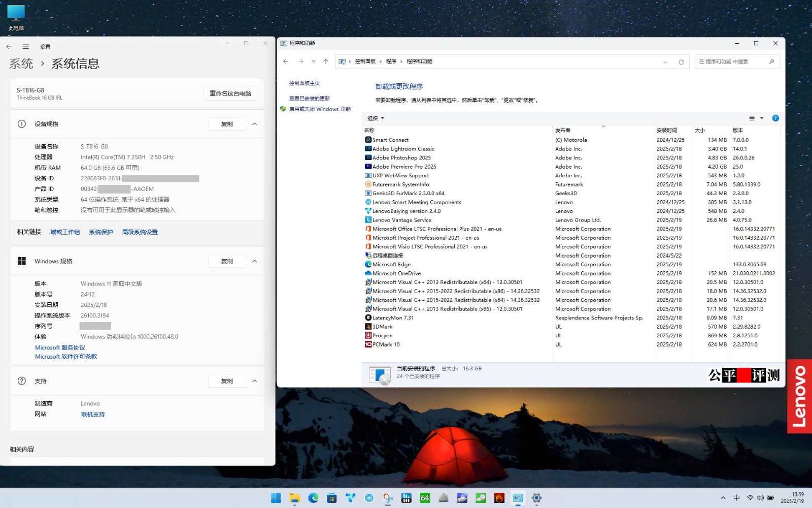Screen dimensions: 812x508
Task: Open 控制面板主页 link
Action: tap(304, 83)
